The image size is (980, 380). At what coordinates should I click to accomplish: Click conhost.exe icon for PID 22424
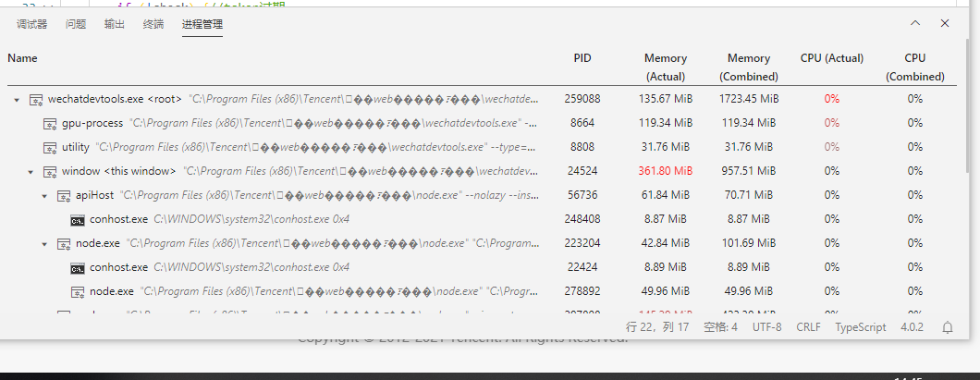click(x=78, y=267)
